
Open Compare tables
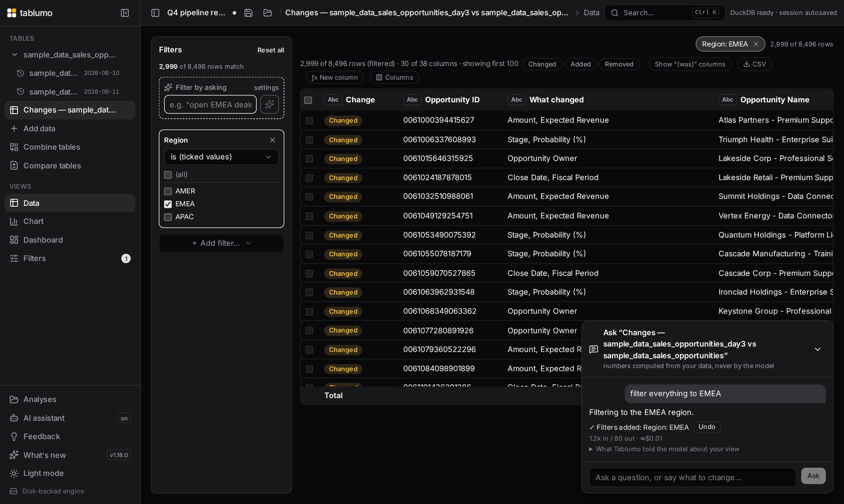tap(70, 166)
